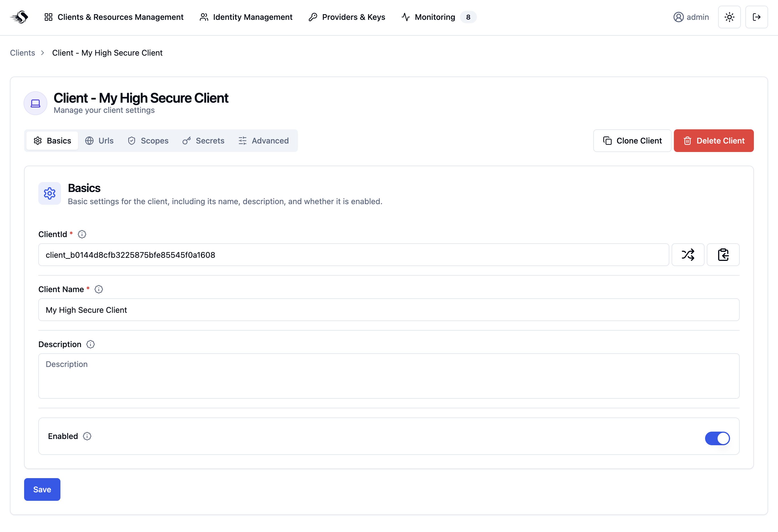Click the clipboard paste icon next to ClientId
Screen dimensions: 778x532
coord(723,255)
